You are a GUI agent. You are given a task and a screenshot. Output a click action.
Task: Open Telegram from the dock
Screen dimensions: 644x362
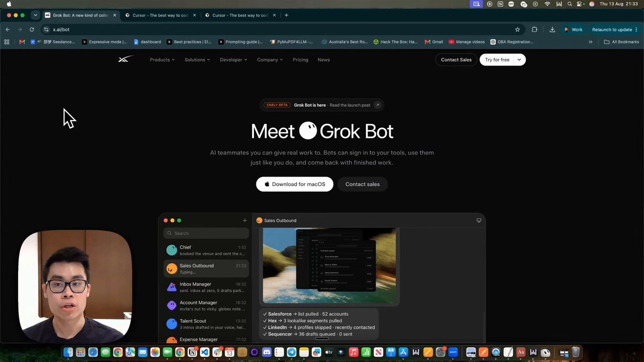click(x=291, y=352)
